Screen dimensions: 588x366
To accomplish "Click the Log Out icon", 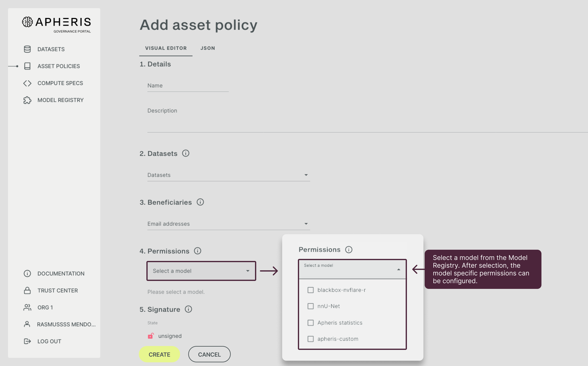I will coord(27,341).
